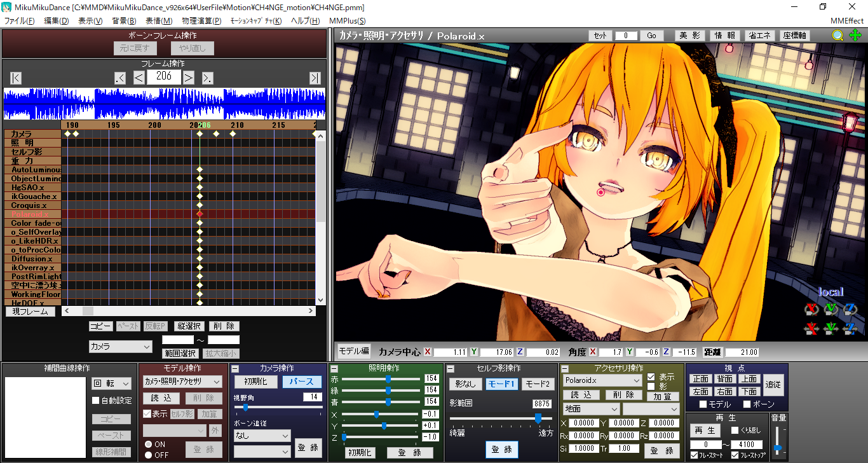This screenshot has height=463, width=868.
Task: Toggle accessory 表示 display checkbox
Action: click(x=651, y=377)
